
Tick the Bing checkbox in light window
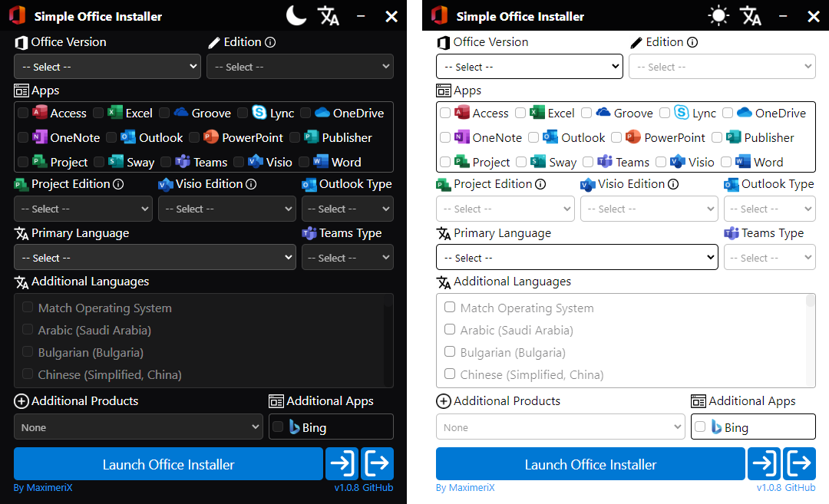699,427
